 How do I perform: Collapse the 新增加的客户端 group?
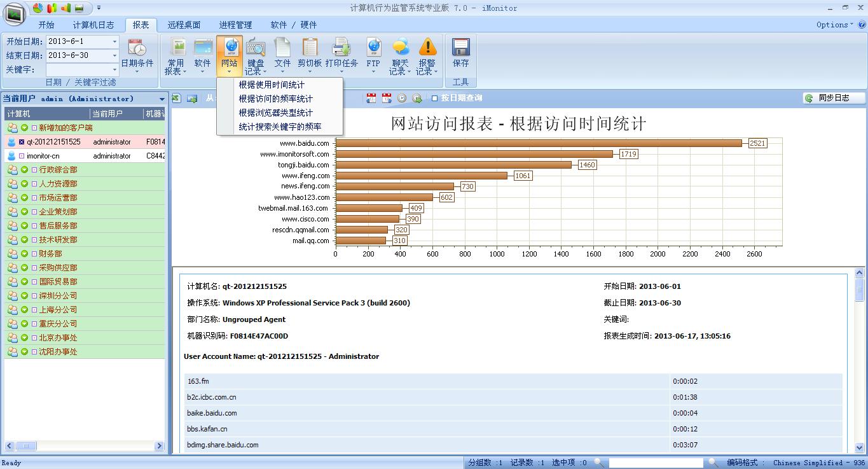[24, 128]
